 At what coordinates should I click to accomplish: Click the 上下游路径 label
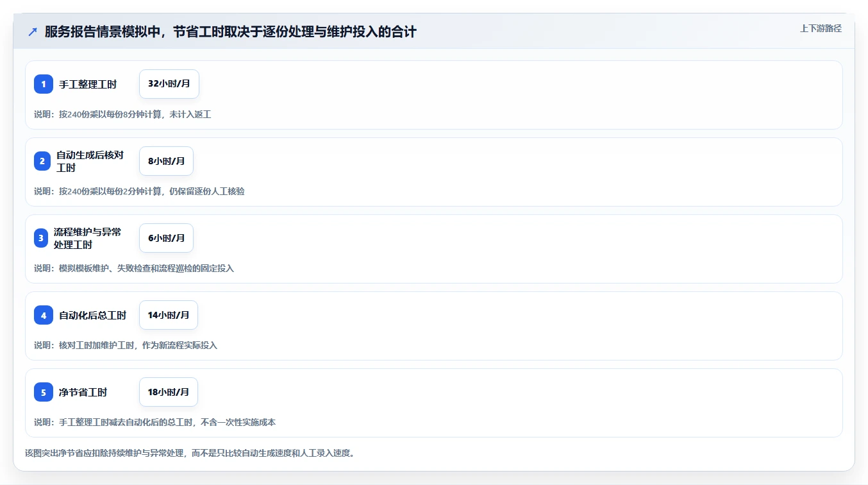[x=821, y=28]
